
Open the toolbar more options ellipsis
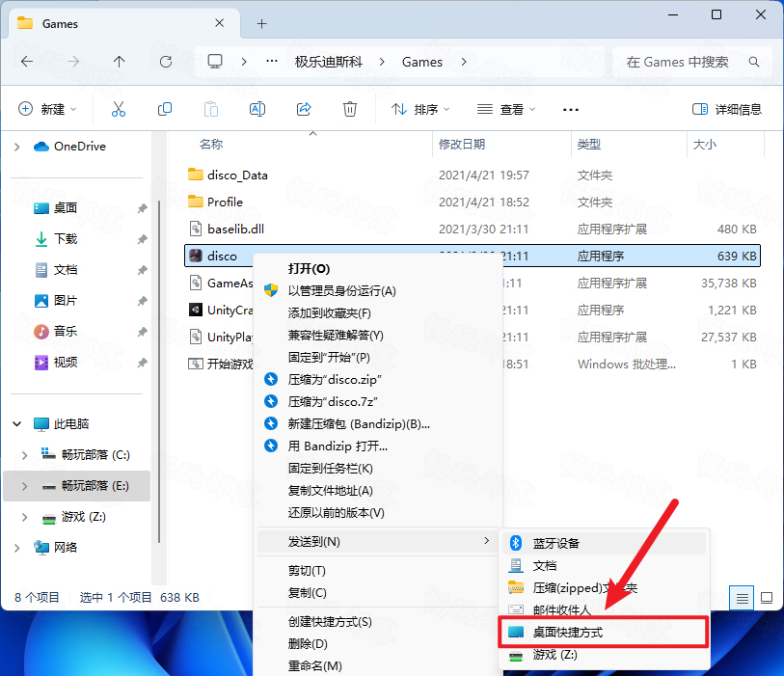tap(571, 110)
